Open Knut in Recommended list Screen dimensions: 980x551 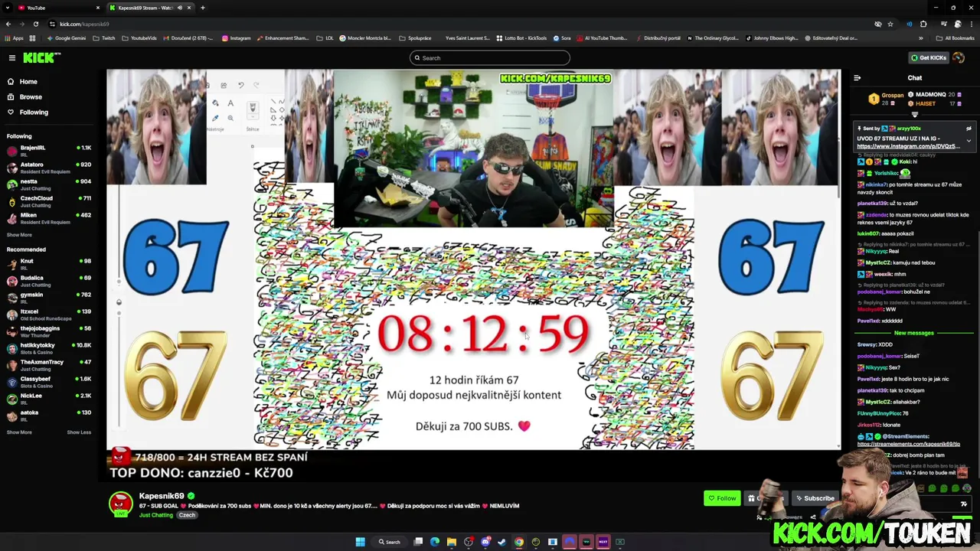coord(49,264)
